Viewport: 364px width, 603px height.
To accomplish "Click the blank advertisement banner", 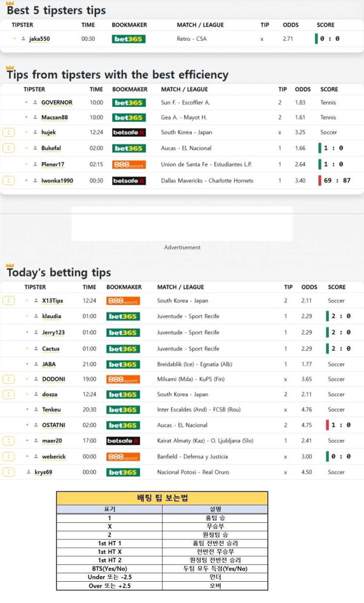I will point(182,224).
